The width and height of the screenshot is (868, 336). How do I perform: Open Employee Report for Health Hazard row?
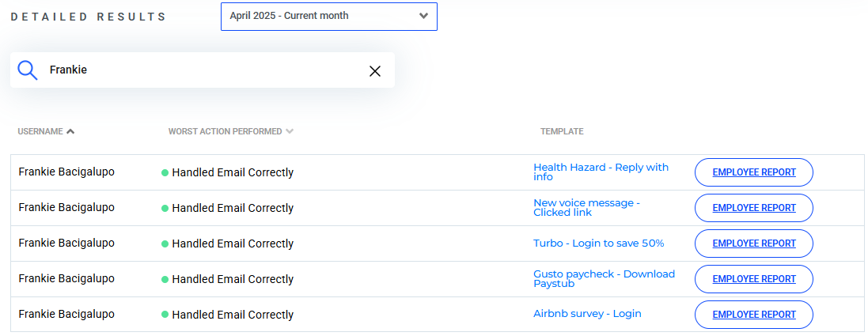tap(754, 172)
